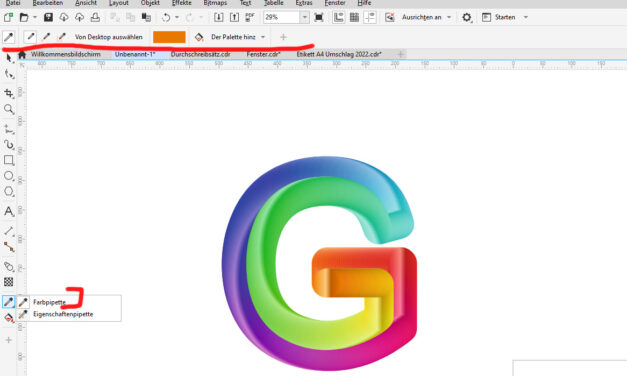The image size is (627, 376).
Task: Click the orange sampled color swatch
Action: point(169,37)
